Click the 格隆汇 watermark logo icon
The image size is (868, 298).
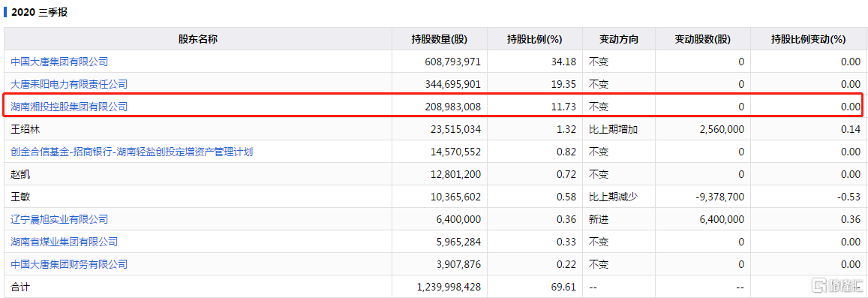[x=818, y=286]
